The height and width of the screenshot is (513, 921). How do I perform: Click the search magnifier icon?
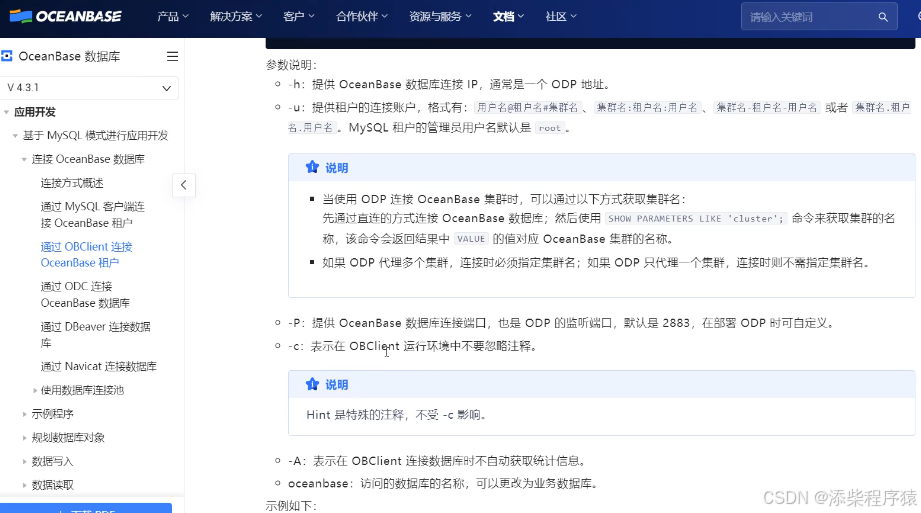click(x=883, y=17)
